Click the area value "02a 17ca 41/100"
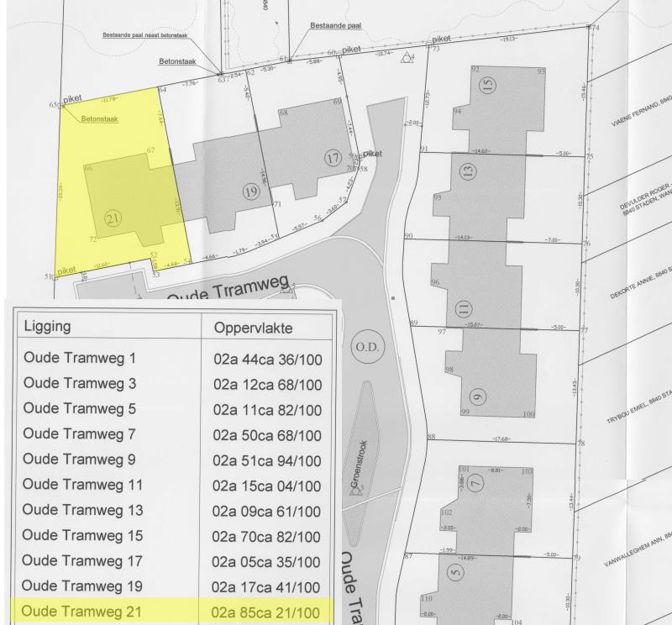The width and height of the screenshot is (672, 625). (x=265, y=587)
